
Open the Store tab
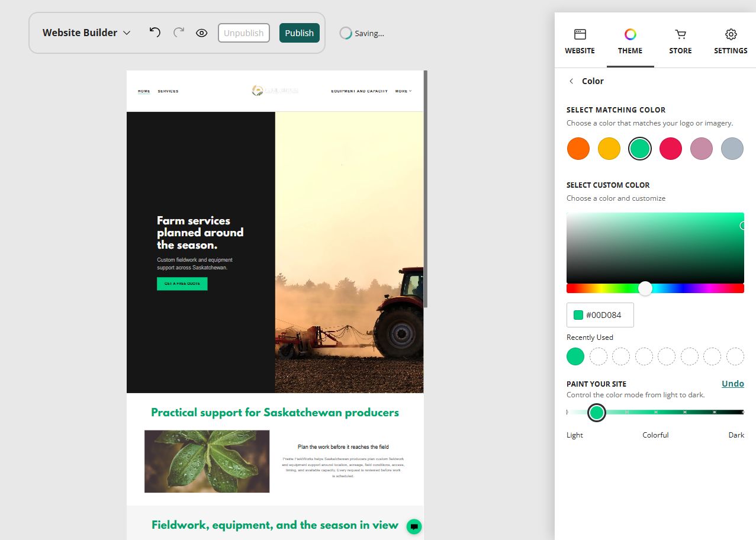[x=681, y=41]
